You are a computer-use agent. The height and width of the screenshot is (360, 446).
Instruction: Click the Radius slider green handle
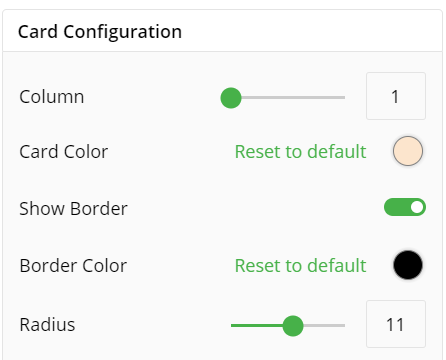pyautogui.click(x=293, y=326)
